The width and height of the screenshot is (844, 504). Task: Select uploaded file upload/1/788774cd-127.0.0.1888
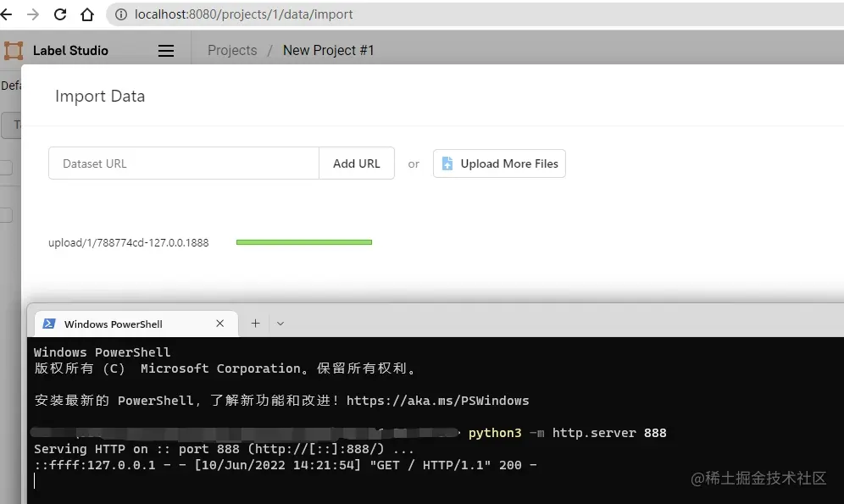coord(129,242)
